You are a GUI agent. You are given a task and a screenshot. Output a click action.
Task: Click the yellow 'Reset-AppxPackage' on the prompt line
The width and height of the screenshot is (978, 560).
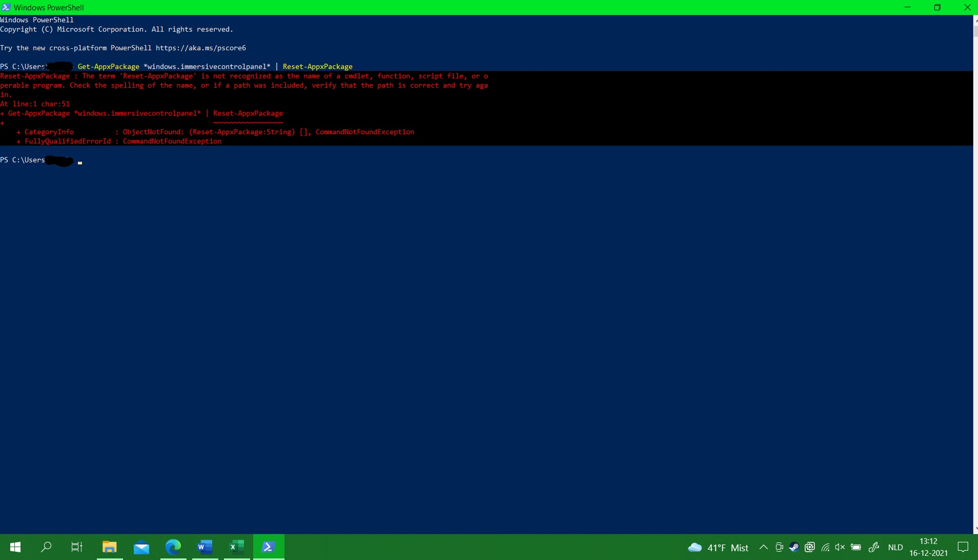[318, 67]
